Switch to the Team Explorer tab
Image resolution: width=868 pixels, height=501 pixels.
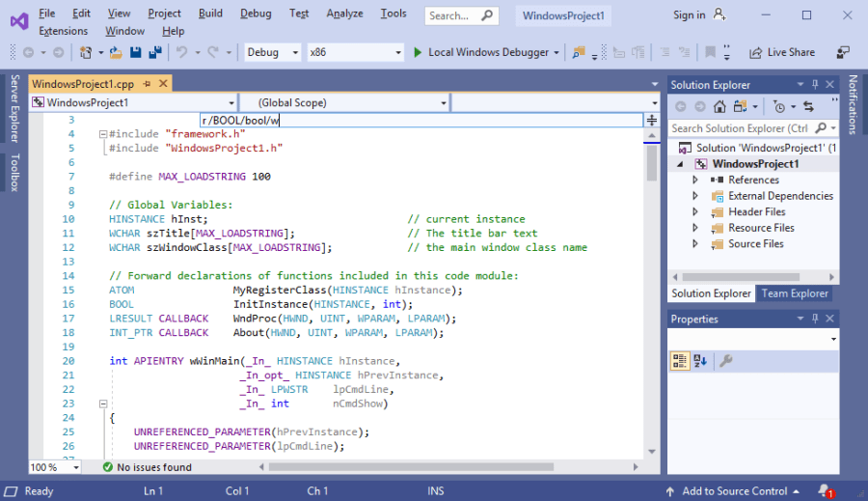(x=795, y=293)
